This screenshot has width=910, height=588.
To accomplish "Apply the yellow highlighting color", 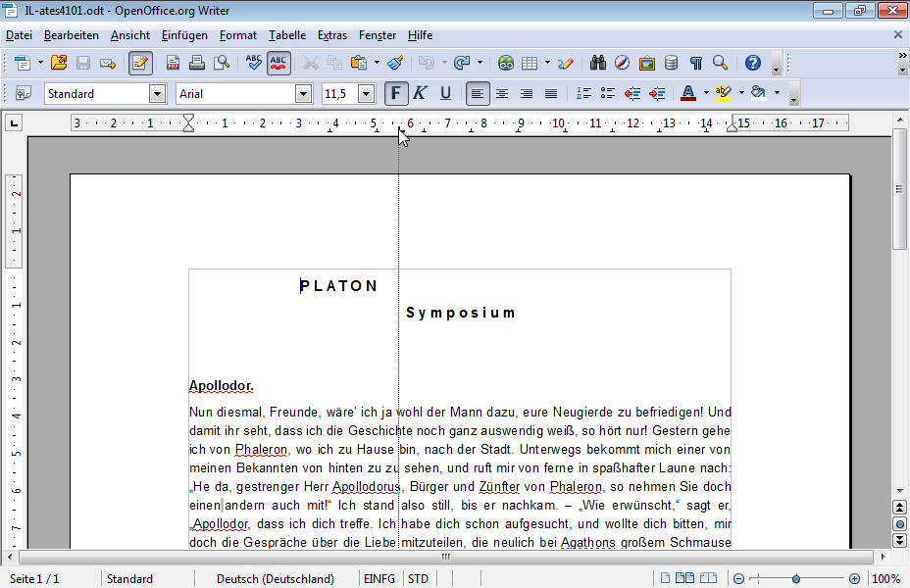I will point(723,93).
